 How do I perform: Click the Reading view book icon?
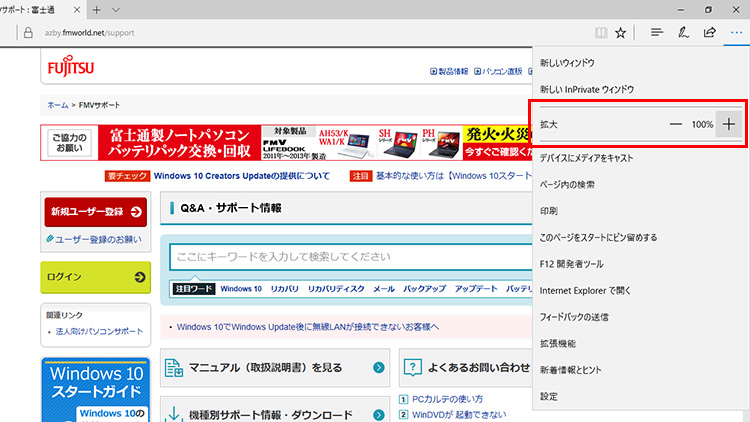[600, 32]
